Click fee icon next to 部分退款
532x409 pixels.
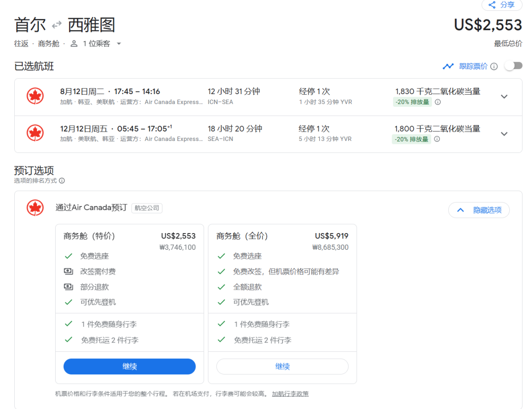(68, 287)
